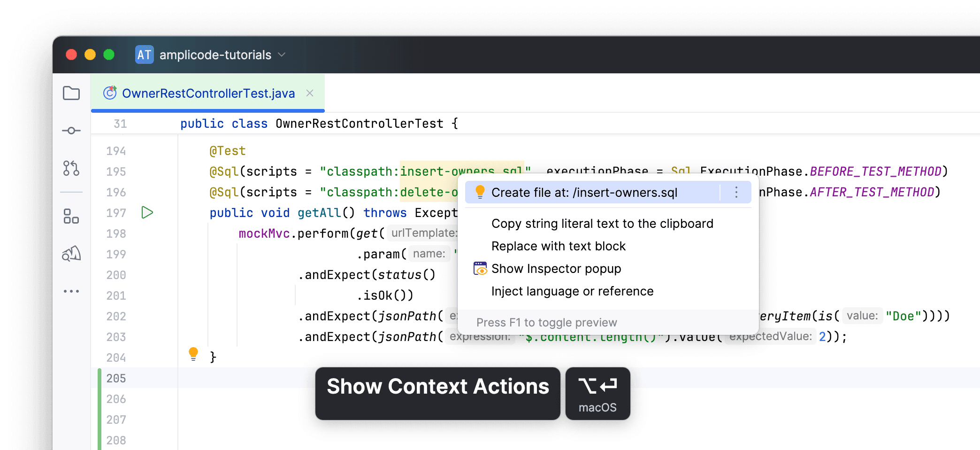
Task: Click the "Doe" string literal
Action: (903, 316)
